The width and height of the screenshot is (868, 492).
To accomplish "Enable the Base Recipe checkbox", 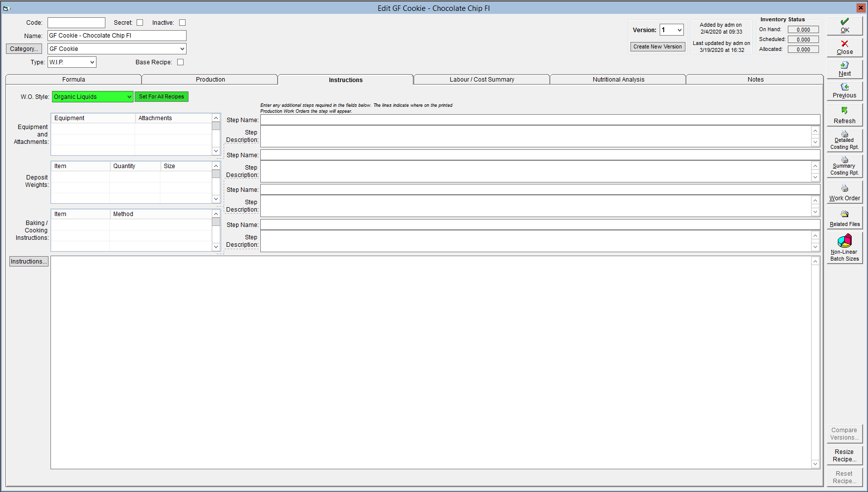I will coord(181,62).
